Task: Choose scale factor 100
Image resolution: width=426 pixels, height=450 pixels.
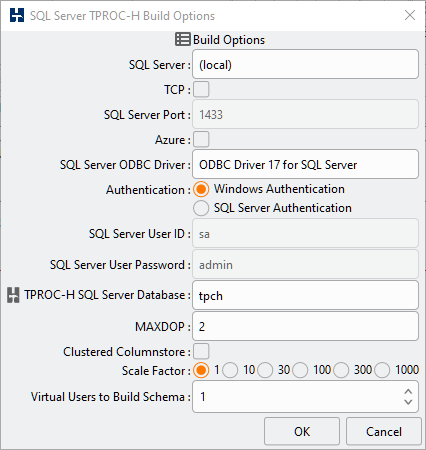Action: (300, 370)
